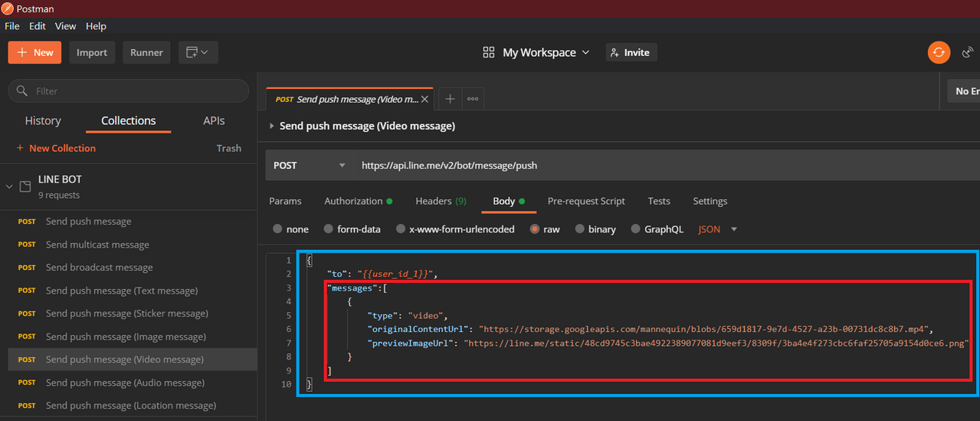Close the Send push message tab
The width and height of the screenshot is (980, 421).
tap(424, 99)
